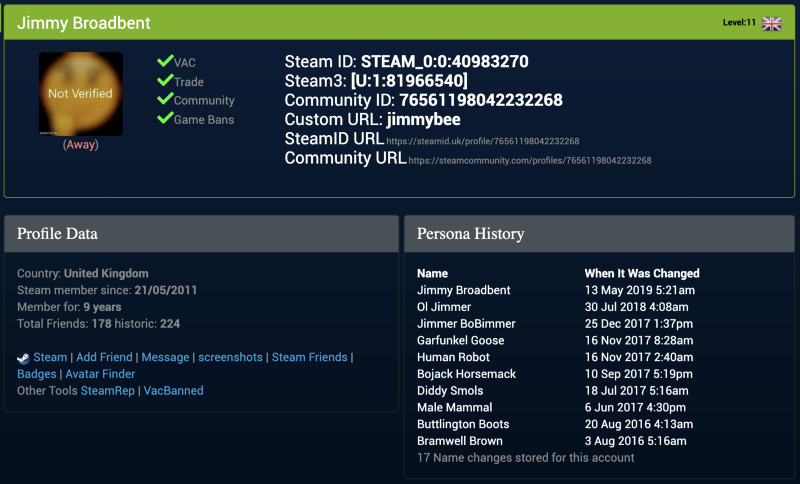Click date 18 Jul 2017 5:16am
Screen dimensions: 800x484
pos(636,391)
